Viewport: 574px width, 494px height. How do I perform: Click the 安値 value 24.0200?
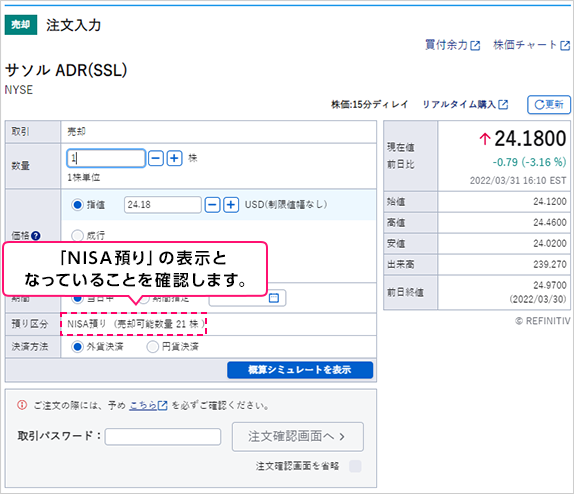(x=550, y=243)
